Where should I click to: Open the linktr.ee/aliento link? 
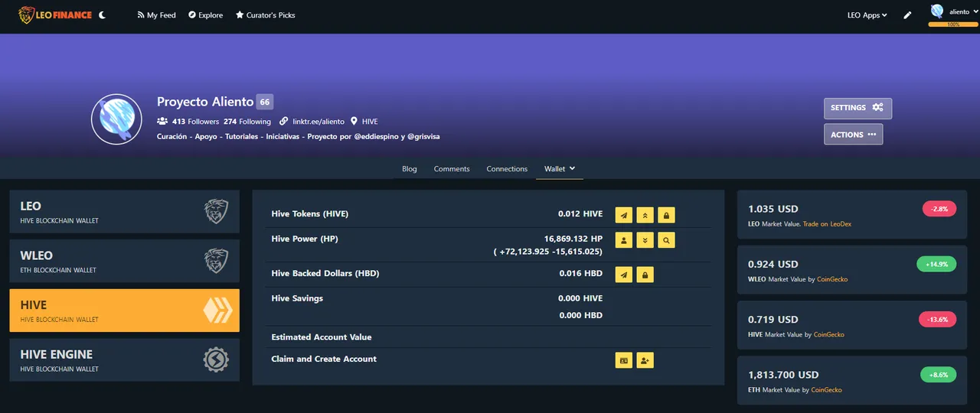coord(318,122)
